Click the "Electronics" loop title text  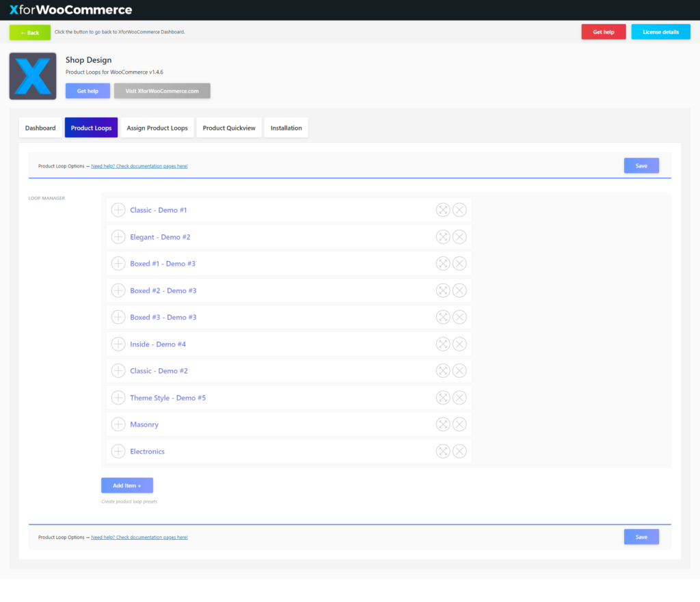click(148, 451)
